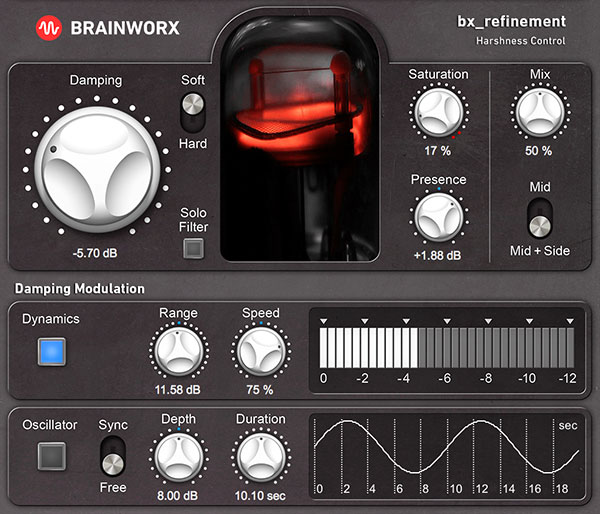Viewport: 600px width, 514px height.
Task: Click the Saturation knob
Action: point(439,113)
